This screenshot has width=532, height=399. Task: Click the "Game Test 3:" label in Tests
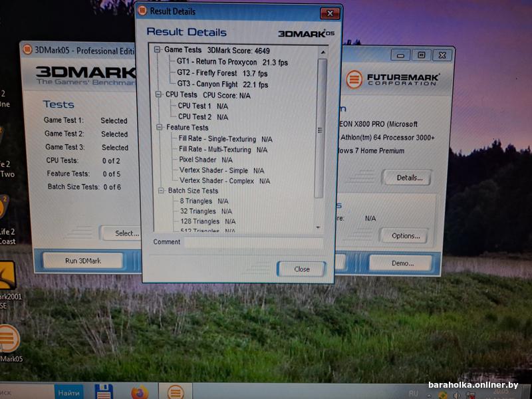[65, 147]
